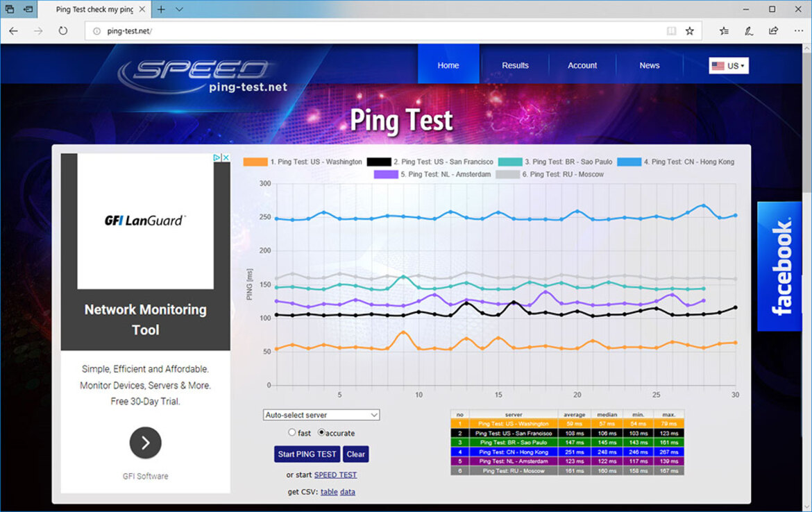Click the SPEED ping-test.net logo
Screen dimensions: 812x512
pos(202,76)
